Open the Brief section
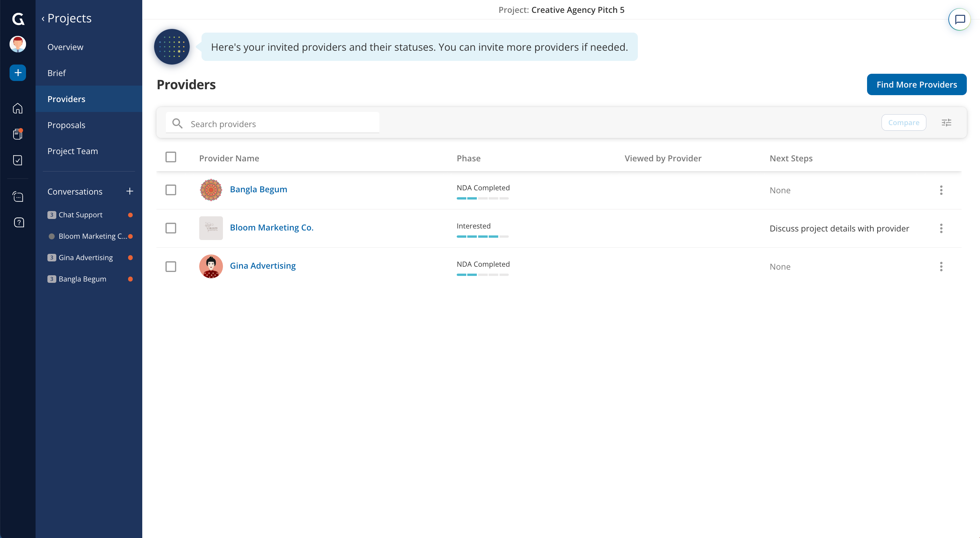Viewport: 980px width, 538px height. point(56,73)
